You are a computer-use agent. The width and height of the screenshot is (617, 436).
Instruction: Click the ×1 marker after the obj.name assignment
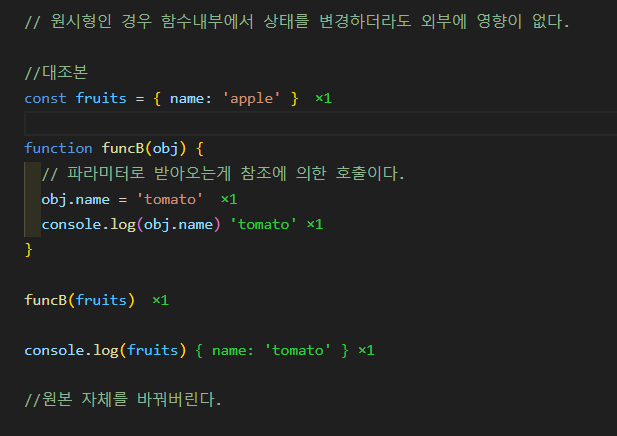[x=229, y=200]
